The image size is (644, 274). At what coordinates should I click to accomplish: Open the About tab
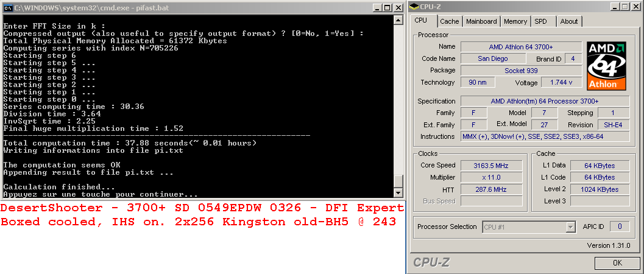click(569, 21)
